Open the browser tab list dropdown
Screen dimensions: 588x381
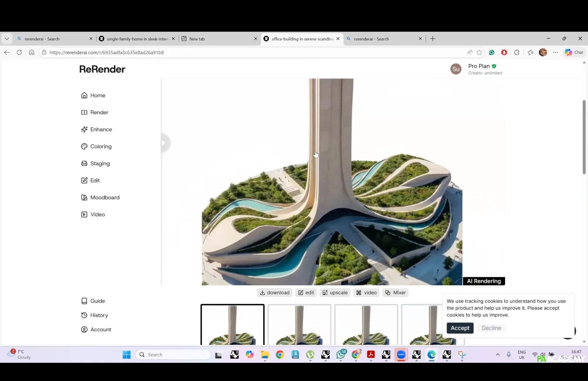(7, 39)
